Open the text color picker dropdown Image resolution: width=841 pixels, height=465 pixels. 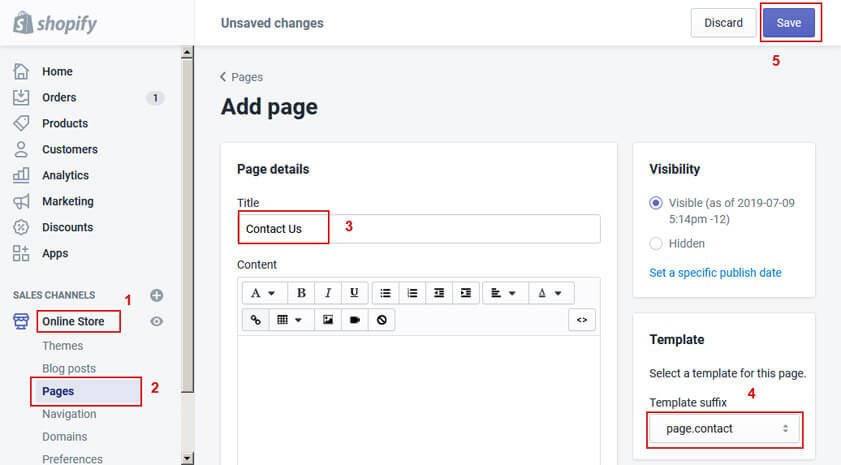pyautogui.click(x=550, y=293)
